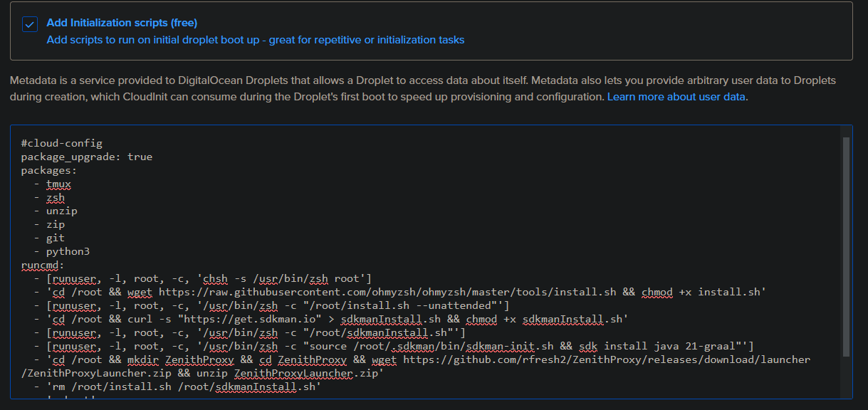Screen dimensions: 868x410
Task: Click the unzip package entry
Action: [x=62, y=210]
